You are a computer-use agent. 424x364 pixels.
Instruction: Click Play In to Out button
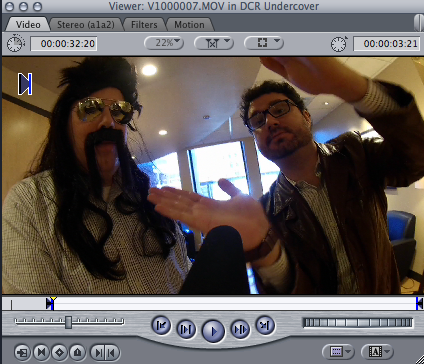[186, 329]
